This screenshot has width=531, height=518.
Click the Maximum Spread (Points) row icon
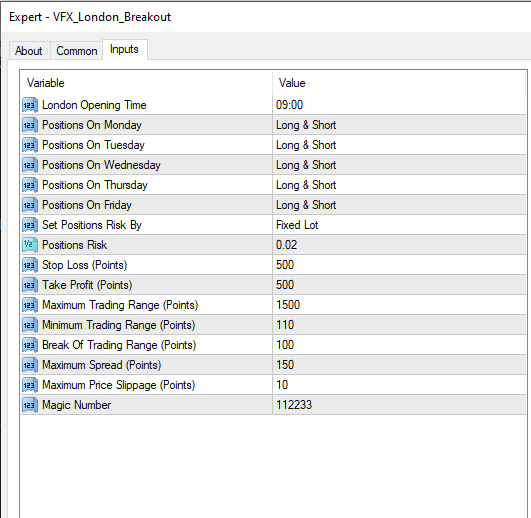coord(30,365)
